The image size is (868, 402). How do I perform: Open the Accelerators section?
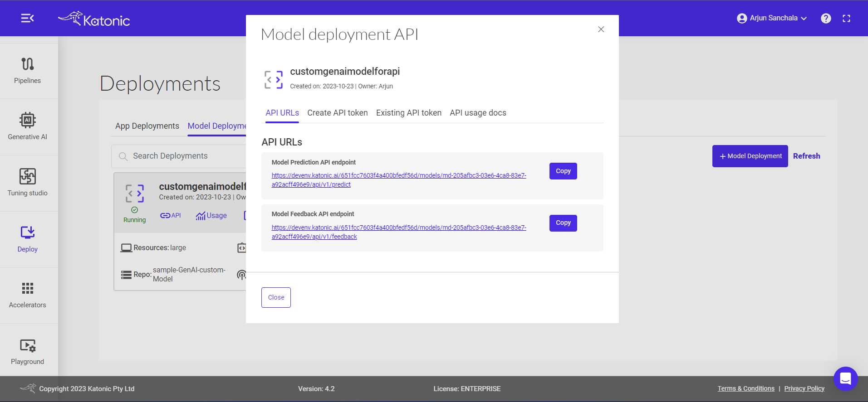(x=27, y=295)
